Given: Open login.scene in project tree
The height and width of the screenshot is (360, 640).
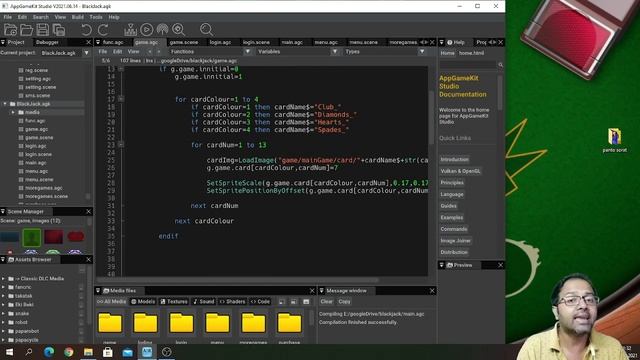Looking at the screenshot, I should 38,154.
